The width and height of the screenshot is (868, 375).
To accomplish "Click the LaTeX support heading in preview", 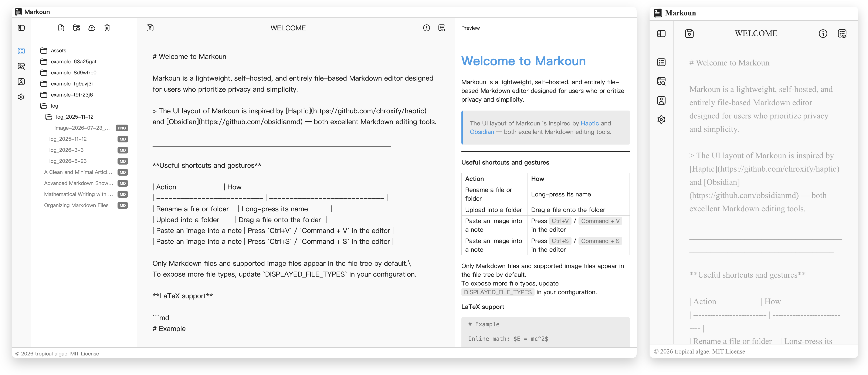I will [482, 307].
